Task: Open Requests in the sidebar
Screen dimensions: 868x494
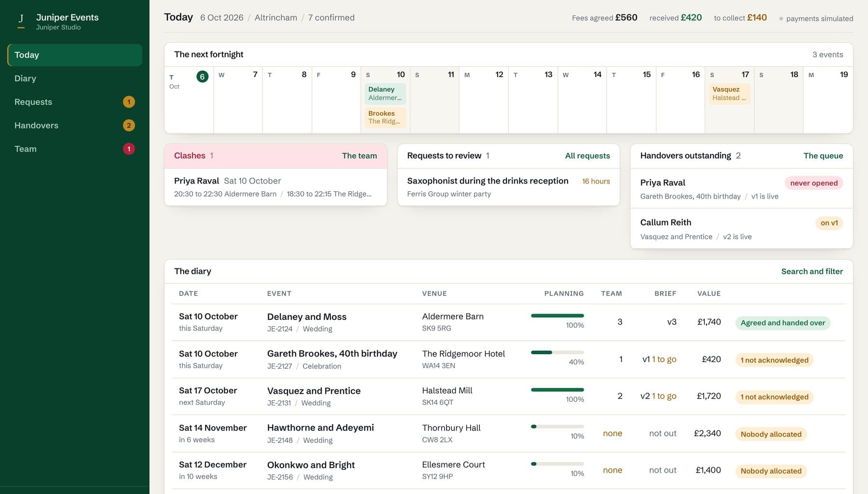Action: pos(75,102)
